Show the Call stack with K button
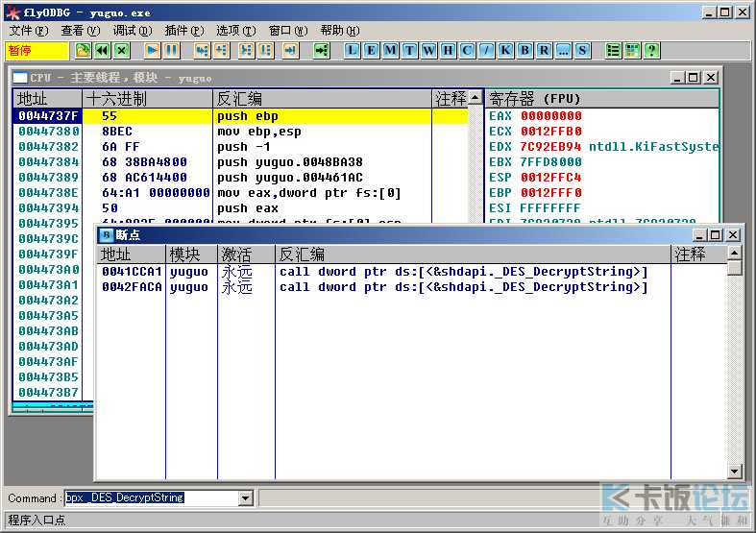756x533 pixels. click(505, 50)
